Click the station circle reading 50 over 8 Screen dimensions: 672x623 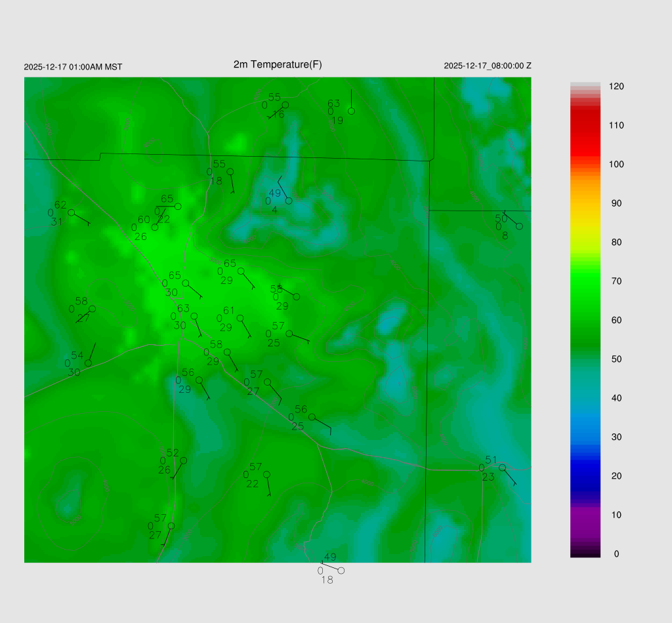tap(519, 226)
